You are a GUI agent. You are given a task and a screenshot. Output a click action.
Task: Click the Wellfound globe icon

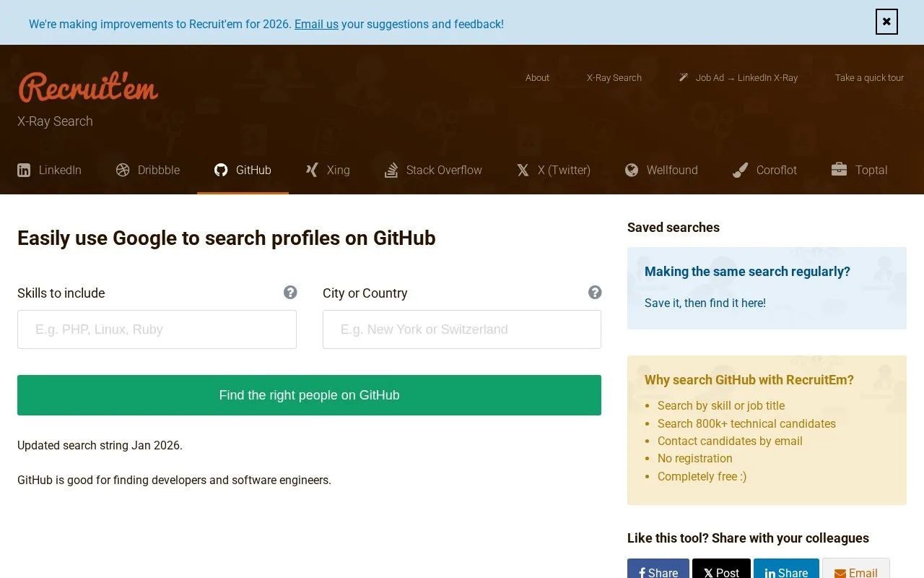point(632,170)
